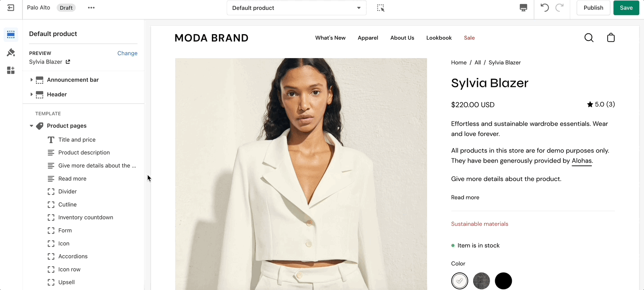Click the Publish button
This screenshot has width=644, height=290.
click(x=593, y=8)
